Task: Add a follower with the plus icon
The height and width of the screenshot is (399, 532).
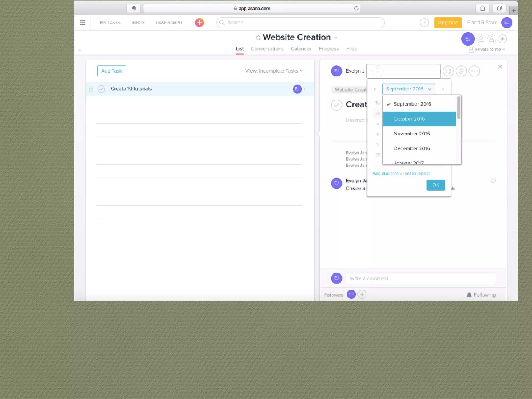Action: pyautogui.click(x=362, y=294)
